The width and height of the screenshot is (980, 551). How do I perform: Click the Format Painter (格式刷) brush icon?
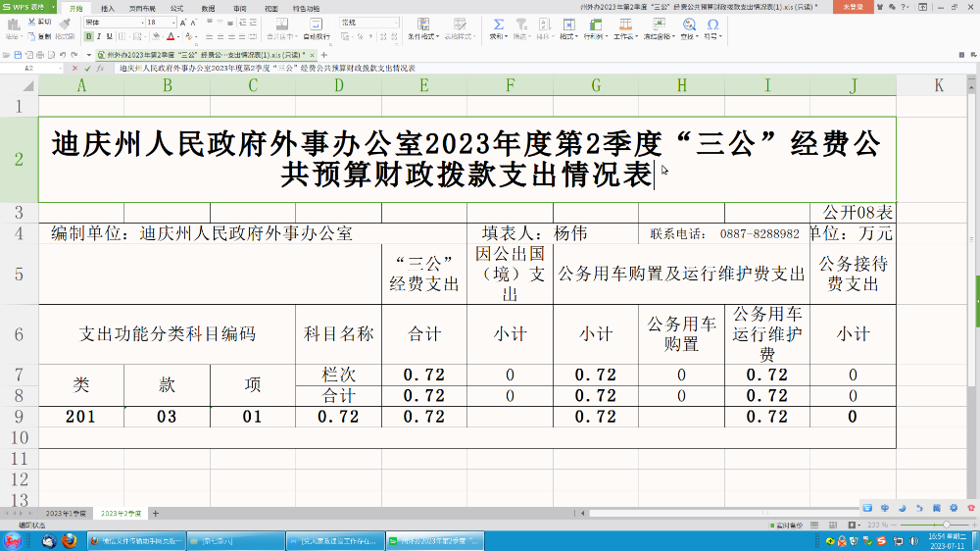[x=65, y=24]
